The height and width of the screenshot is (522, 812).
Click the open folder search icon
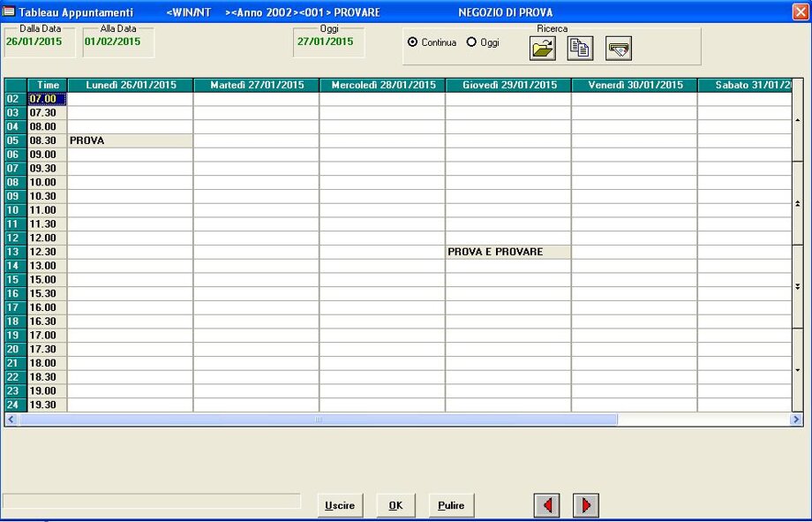point(543,49)
